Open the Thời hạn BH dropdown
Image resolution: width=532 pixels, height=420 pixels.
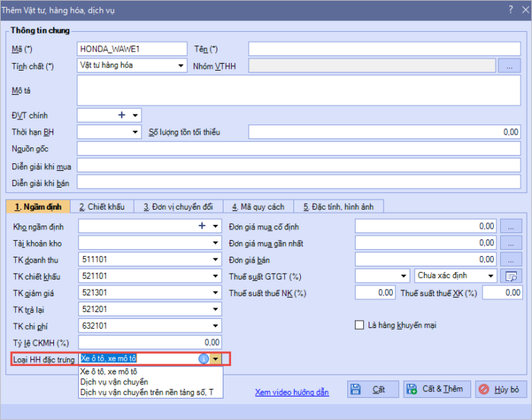(135, 132)
